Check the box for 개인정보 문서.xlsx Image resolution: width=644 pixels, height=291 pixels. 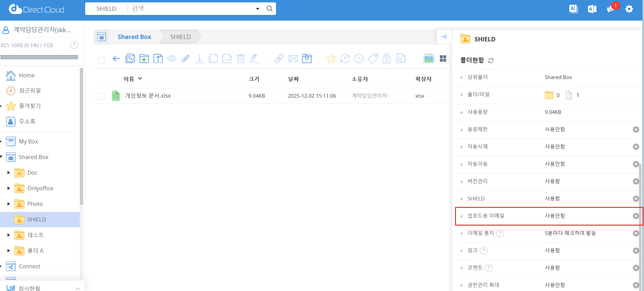click(101, 97)
